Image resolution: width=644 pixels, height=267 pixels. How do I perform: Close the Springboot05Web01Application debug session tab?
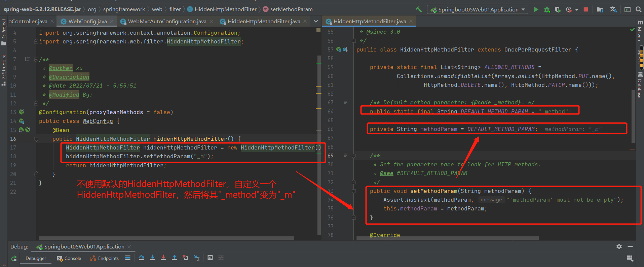tap(129, 247)
